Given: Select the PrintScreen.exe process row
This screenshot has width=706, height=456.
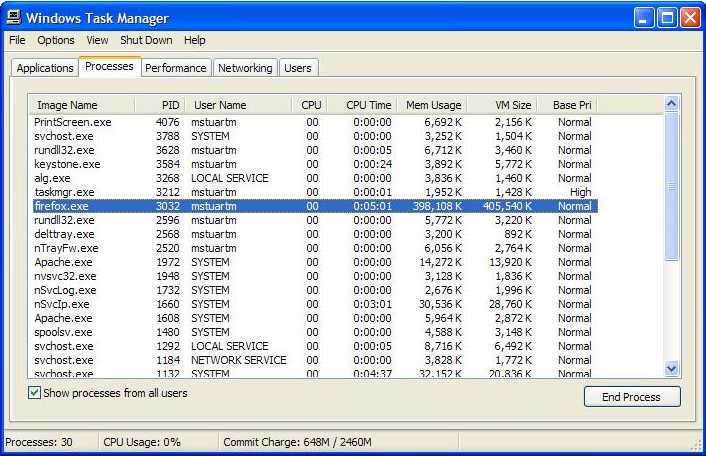Looking at the screenshot, I should (x=315, y=122).
